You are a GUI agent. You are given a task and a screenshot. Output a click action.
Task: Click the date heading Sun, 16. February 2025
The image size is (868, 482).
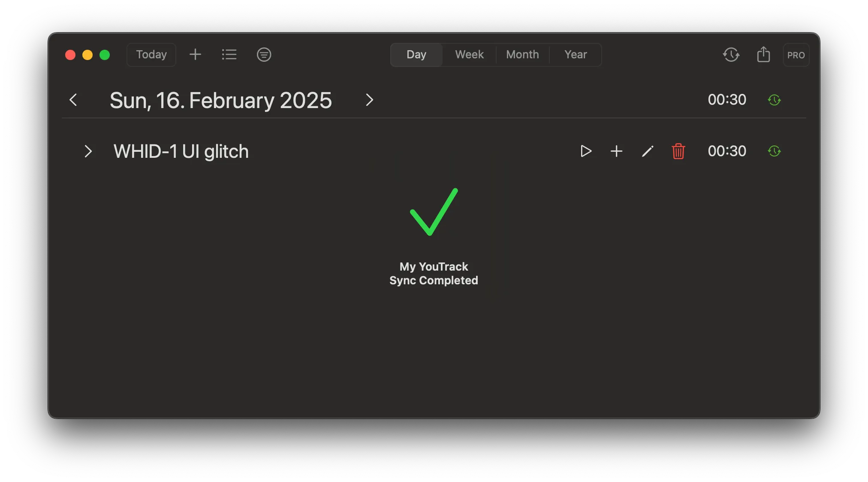[221, 100]
